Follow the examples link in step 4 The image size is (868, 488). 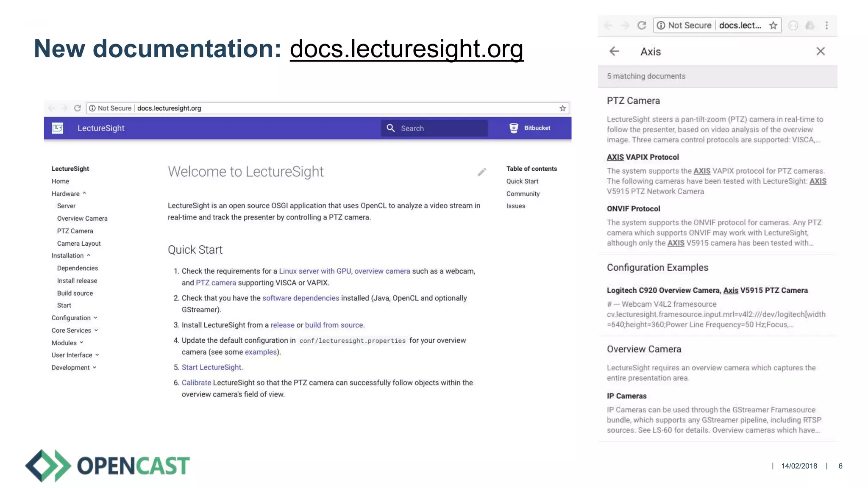pyautogui.click(x=261, y=352)
